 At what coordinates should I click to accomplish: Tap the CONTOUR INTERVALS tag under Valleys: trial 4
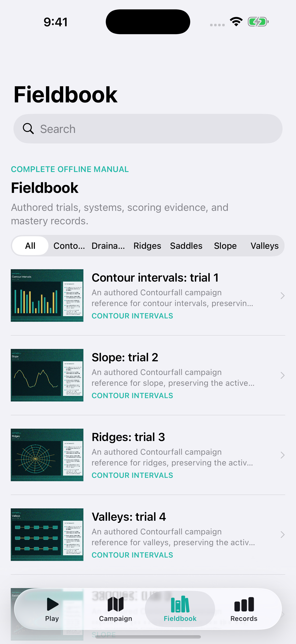point(132,555)
